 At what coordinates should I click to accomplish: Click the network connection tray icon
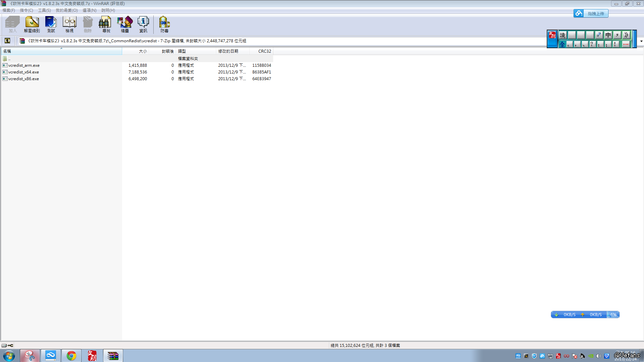[x=550, y=356]
